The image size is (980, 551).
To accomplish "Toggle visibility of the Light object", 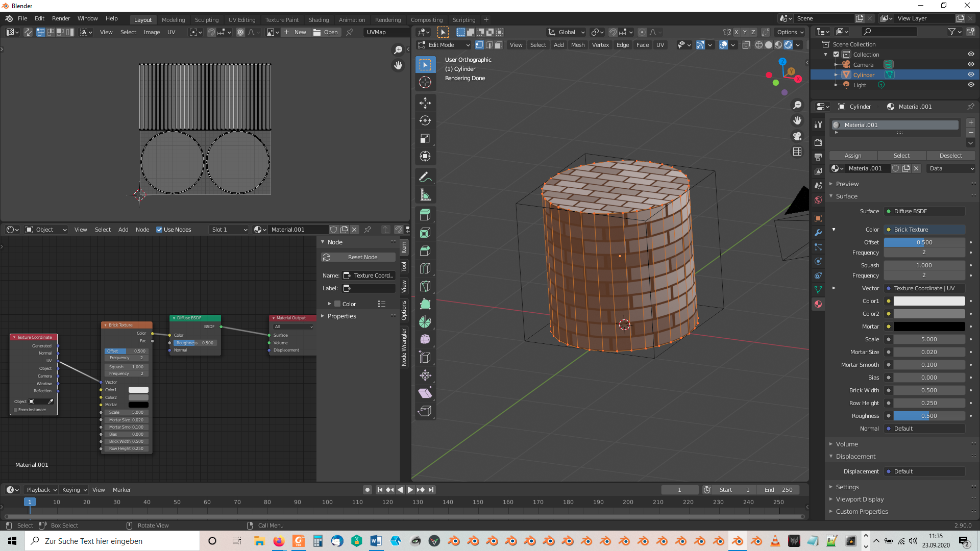I will 971,85.
